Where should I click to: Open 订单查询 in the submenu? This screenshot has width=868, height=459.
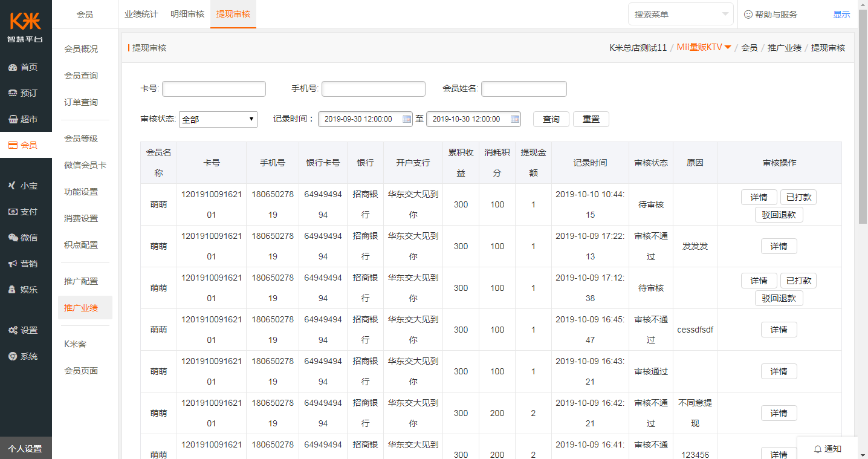81,102
